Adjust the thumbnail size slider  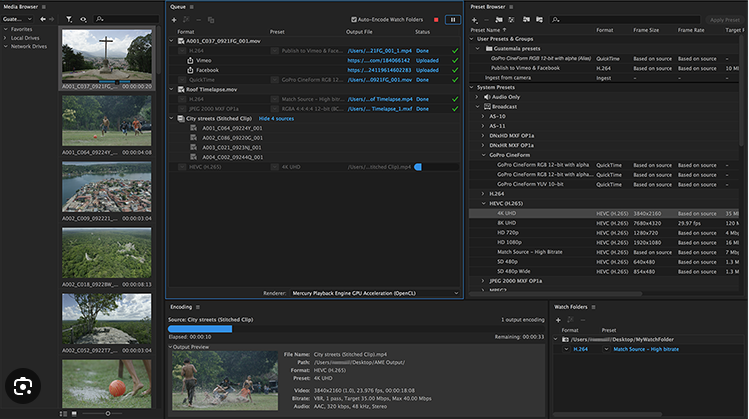click(x=106, y=413)
